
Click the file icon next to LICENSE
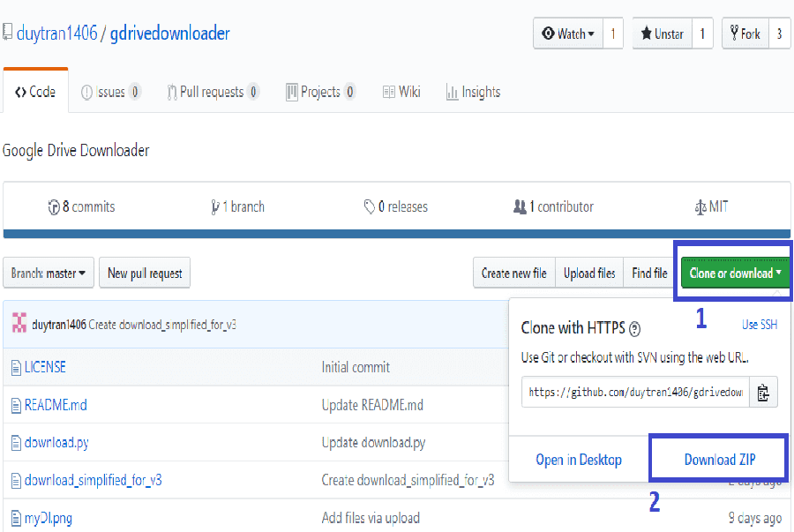(x=15, y=367)
